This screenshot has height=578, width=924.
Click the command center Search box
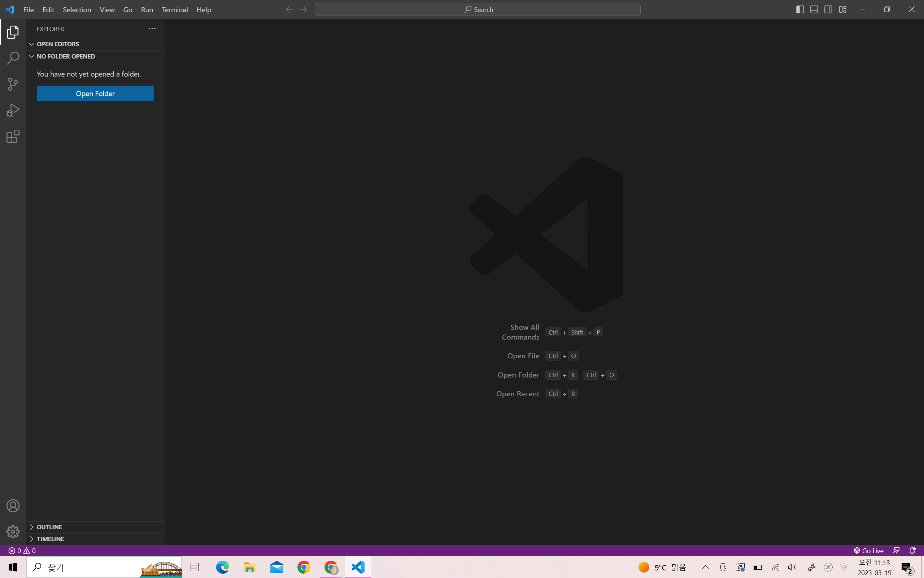tap(478, 9)
